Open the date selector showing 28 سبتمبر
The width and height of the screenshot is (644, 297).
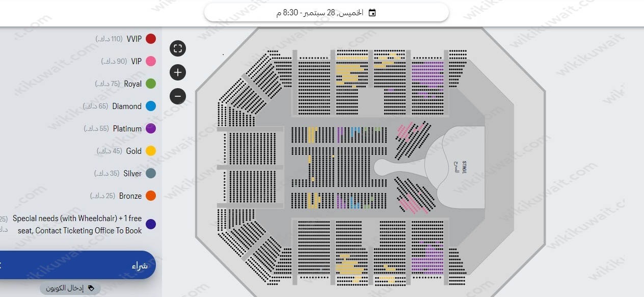pyautogui.click(x=326, y=13)
